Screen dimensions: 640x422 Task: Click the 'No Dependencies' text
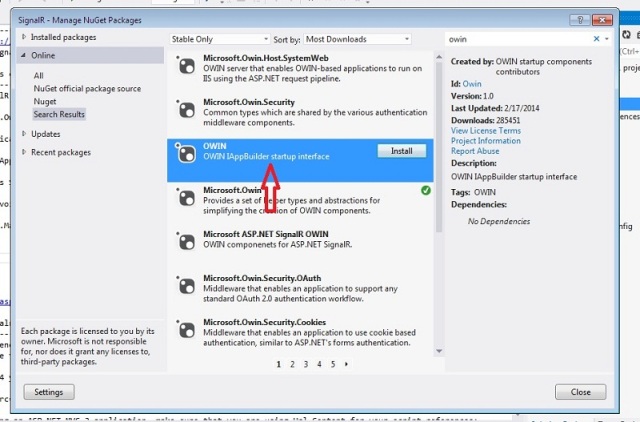(x=499, y=221)
